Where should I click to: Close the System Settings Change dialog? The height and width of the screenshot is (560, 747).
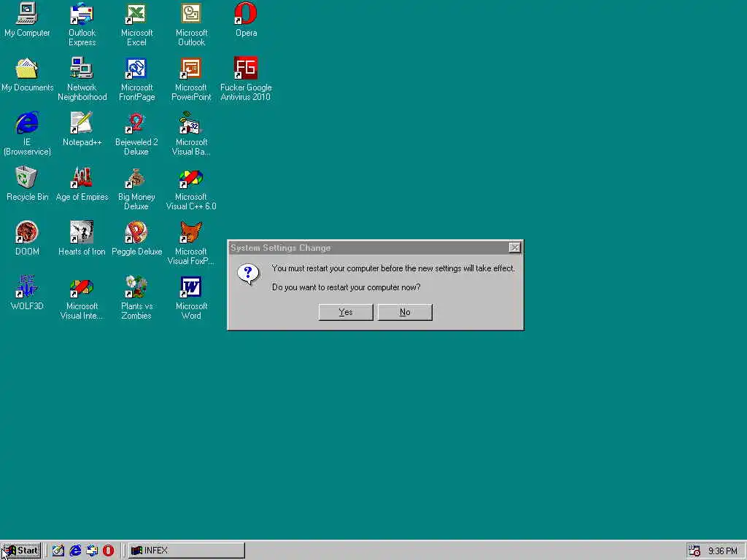pos(514,248)
